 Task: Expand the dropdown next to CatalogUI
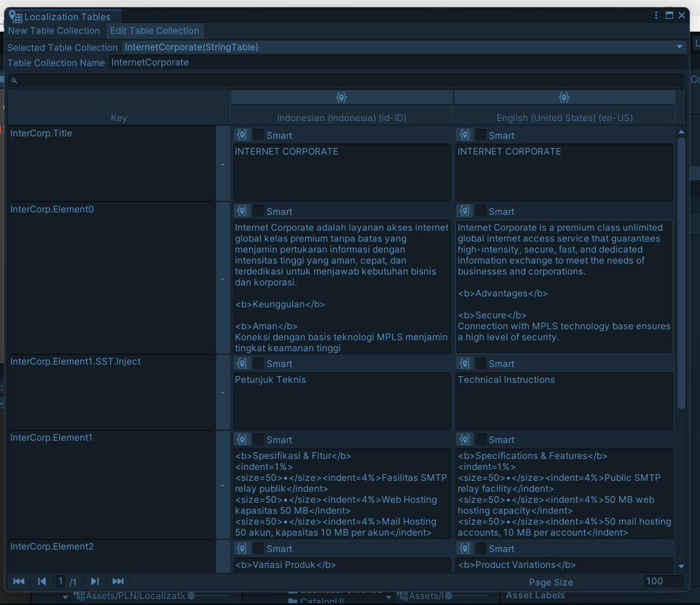[x=388, y=598]
